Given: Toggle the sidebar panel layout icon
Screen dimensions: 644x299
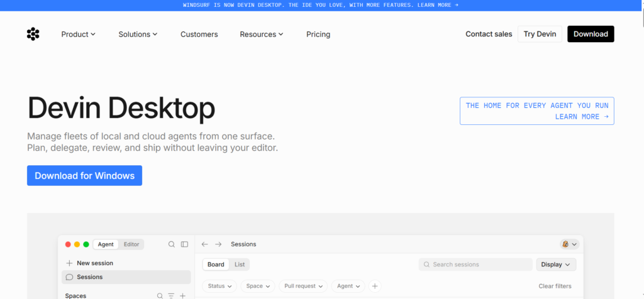Looking at the screenshot, I should coord(184,244).
